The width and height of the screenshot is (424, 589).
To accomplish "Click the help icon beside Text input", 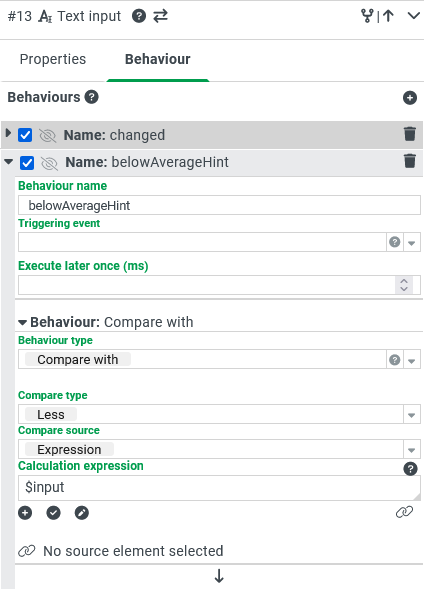I will (139, 16).
